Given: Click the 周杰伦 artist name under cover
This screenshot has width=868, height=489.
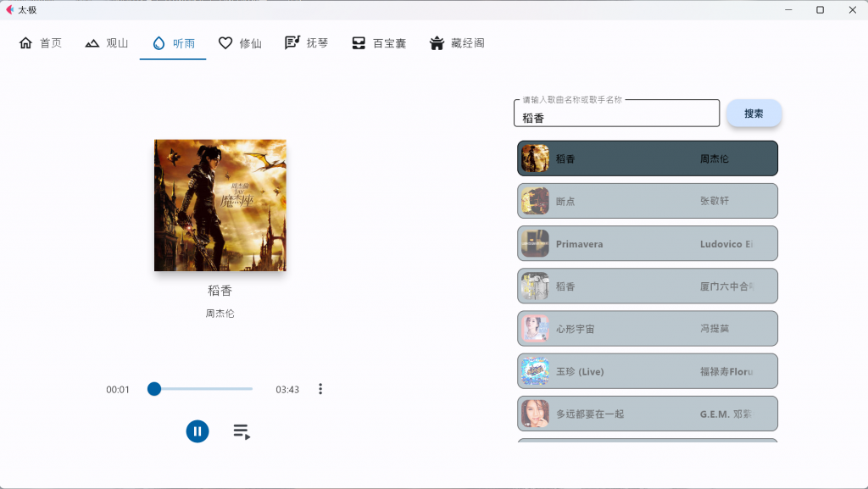Looking at the screenshot, I should [x=220, y=313].
